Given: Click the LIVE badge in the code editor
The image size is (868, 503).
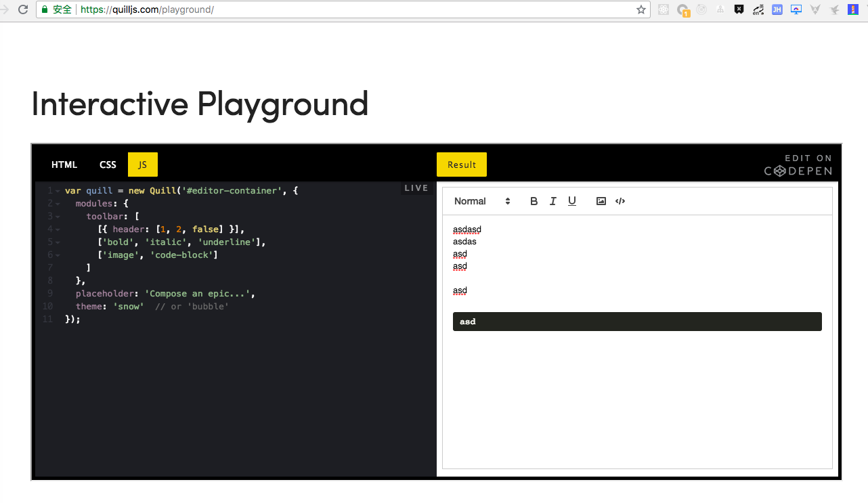Looking at the screenshot, I should 416,188.
